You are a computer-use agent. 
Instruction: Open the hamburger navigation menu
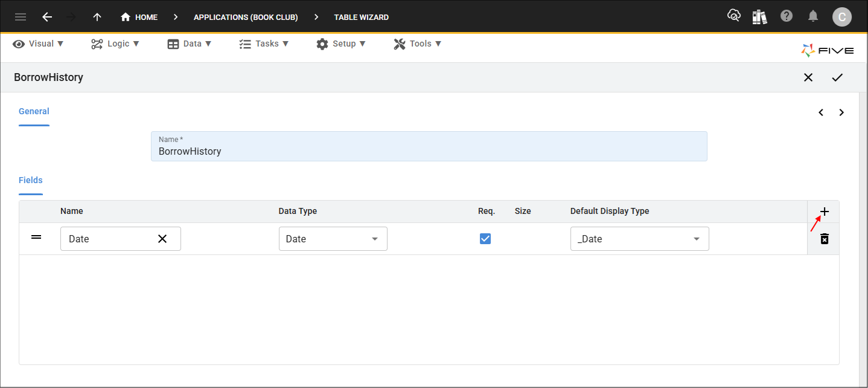(21, 17)
